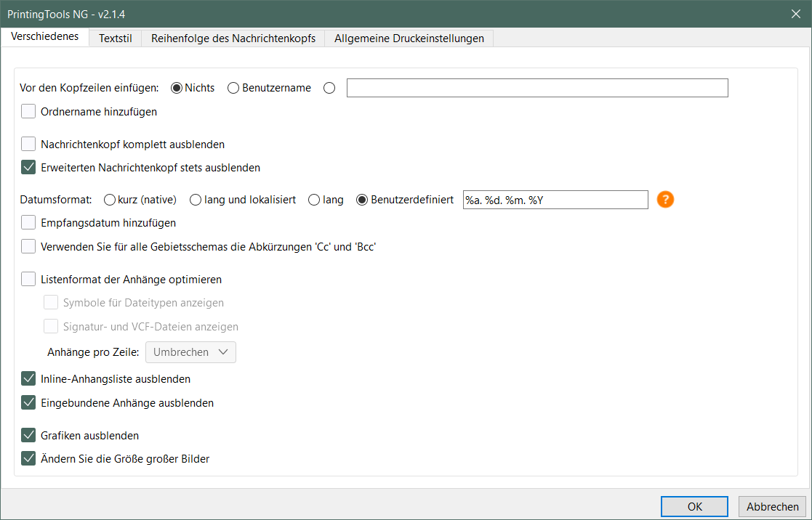Open the Anhänge pro Zeile dropdown
Screen dimensions: 812x520
pyautogui.click(x=191, y=352)
